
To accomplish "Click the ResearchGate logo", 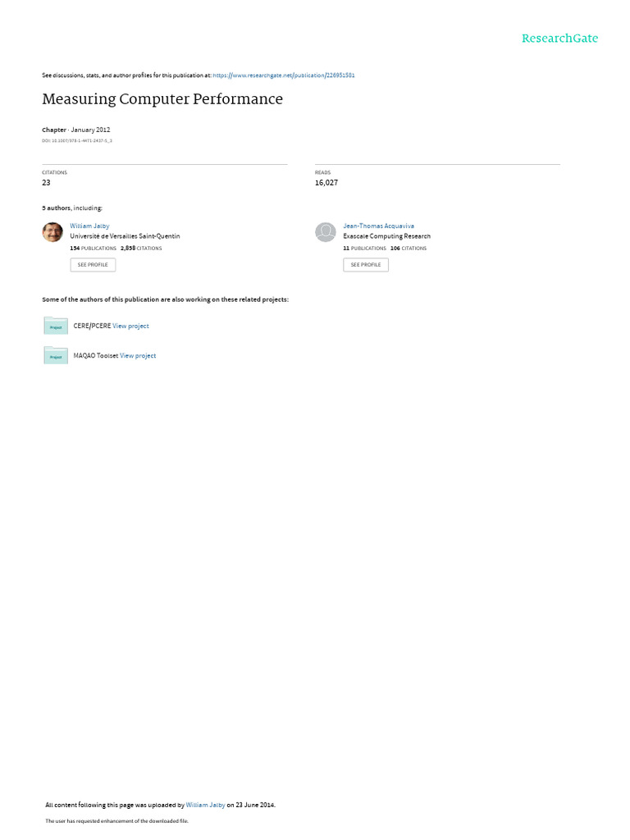I will pyautogui.click(x=559, y=38).
